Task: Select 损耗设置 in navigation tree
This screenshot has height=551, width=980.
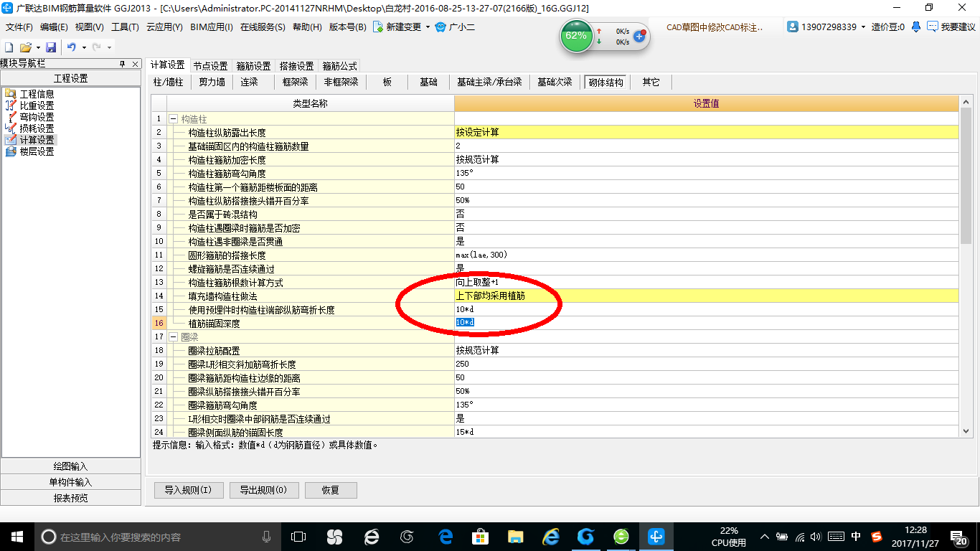Action: [37, 128]
